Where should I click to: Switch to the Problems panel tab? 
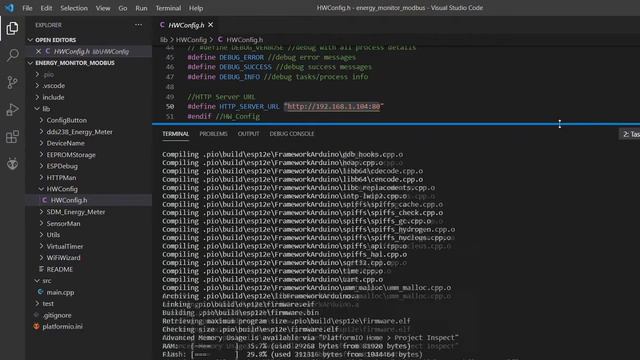213,134
